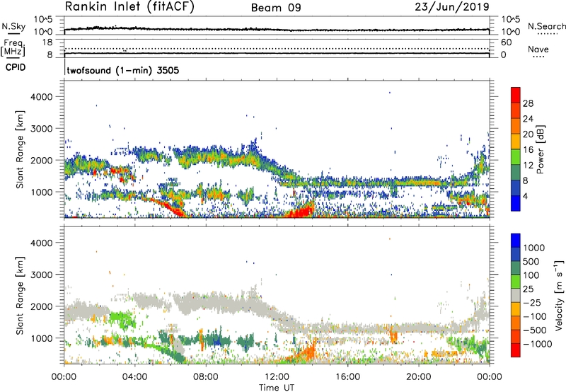Click the gray segment of velocity color bar
566x392 pixels.
pyautogui.click(x=516, y=295)
